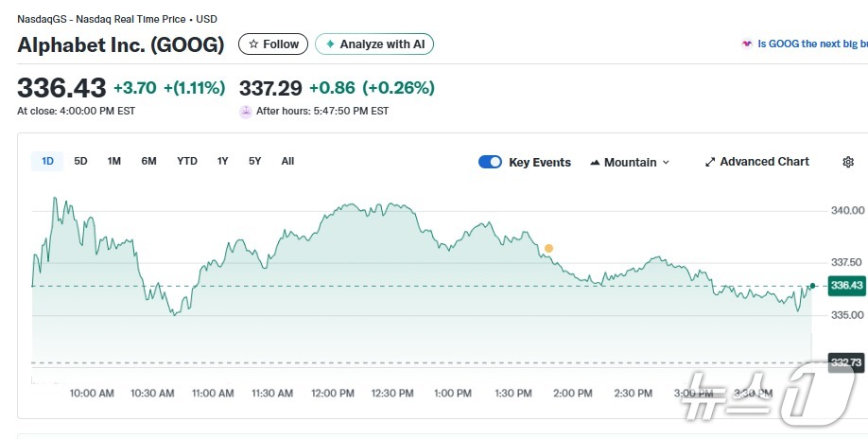Click the expand arrows icon for Advanced Chart

[x=710, y=162]
